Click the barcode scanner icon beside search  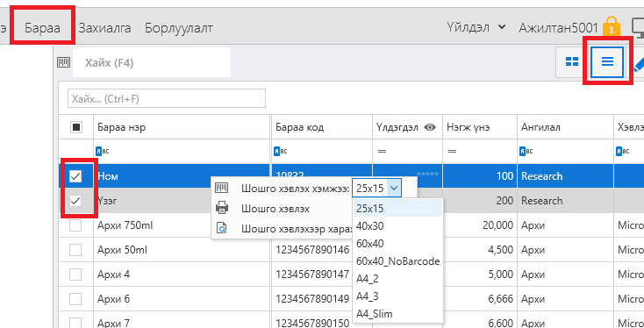click(x=63, y=62)
